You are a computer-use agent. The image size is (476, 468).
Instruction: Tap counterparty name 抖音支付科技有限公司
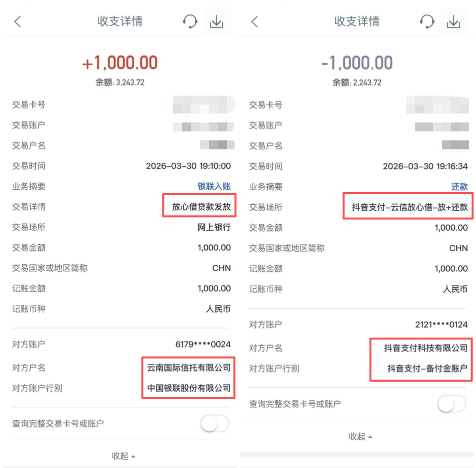426,348
